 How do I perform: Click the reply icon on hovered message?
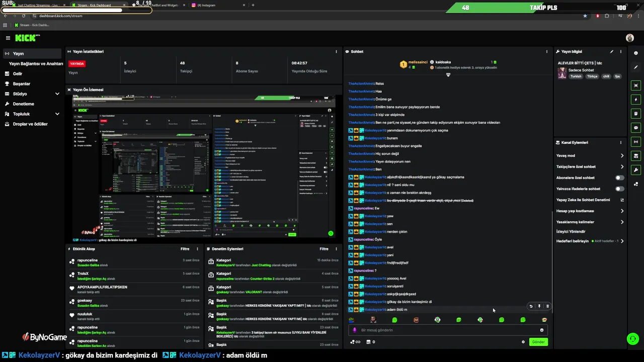coord(531,306)
